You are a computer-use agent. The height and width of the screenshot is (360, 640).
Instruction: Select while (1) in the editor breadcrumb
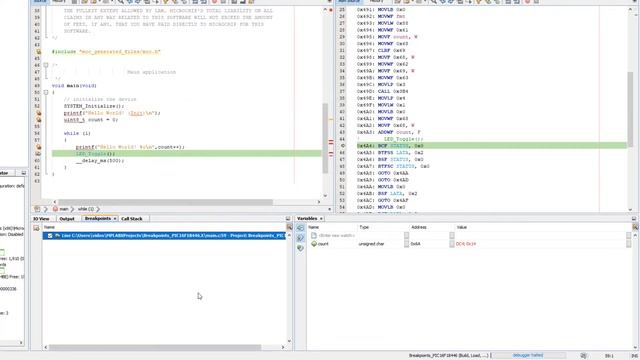point(86,209)
